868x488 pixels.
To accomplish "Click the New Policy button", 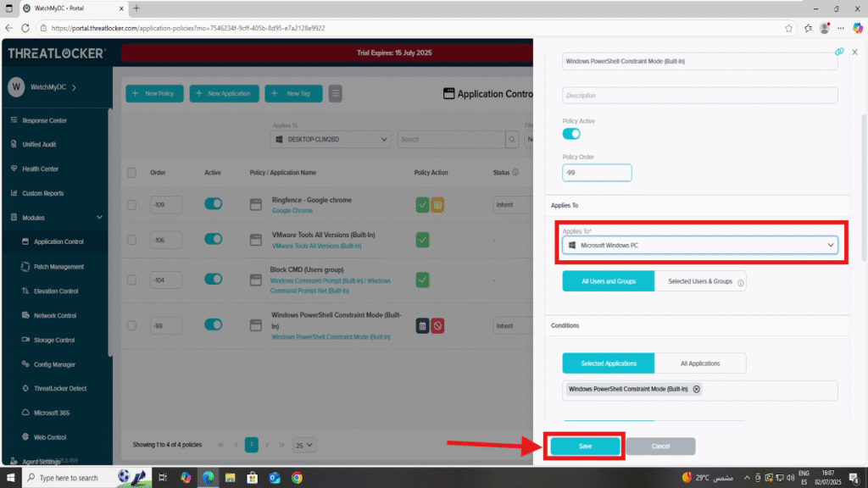I will [x=154, y=93].
